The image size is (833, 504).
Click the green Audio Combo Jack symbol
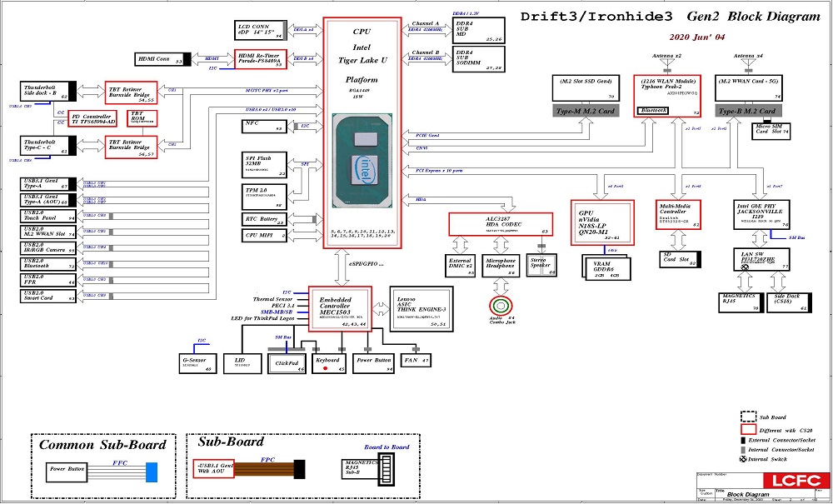501,306
